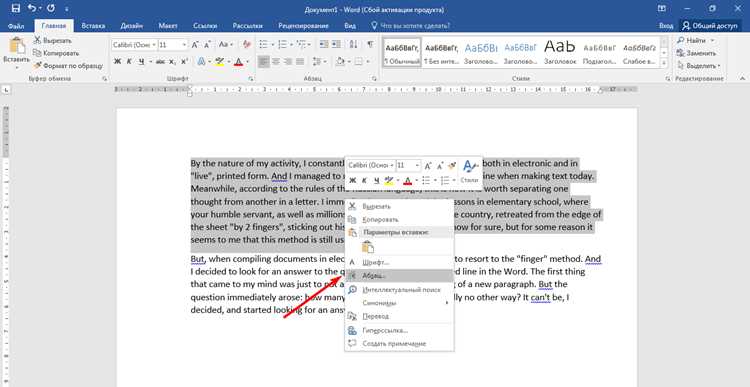Open the mini toolbar font size dropdown
750x387 pixels.
pyautogui.click(x=418, y=166)
